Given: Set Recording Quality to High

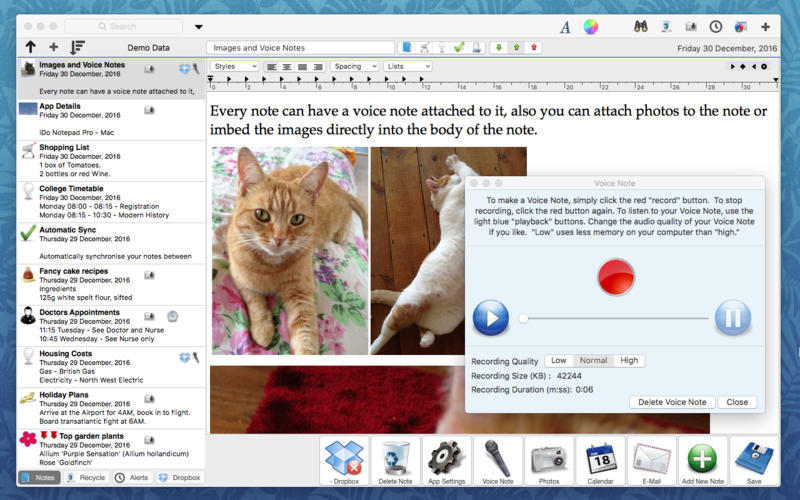Looking at the screenshot, I should coord(629,360).
